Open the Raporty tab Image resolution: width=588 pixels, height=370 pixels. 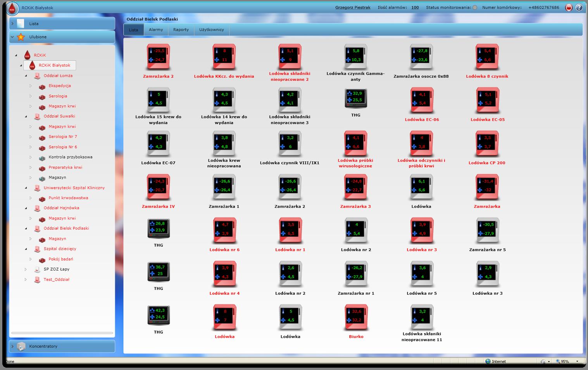coord(181,30)
